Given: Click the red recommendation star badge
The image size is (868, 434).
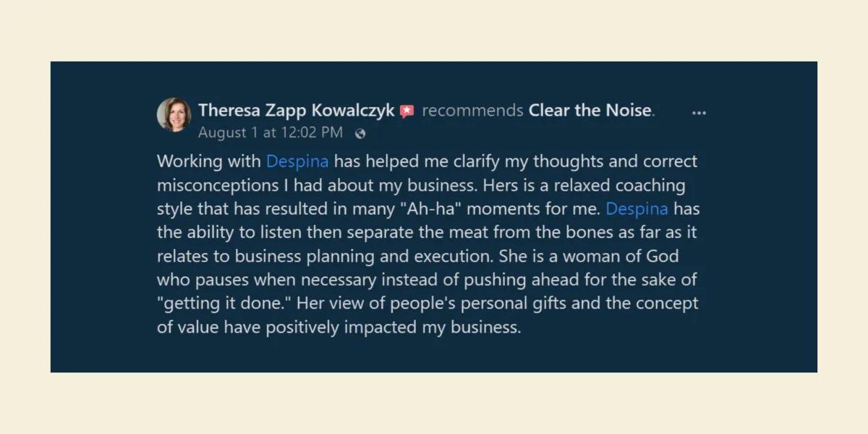Looking at the screenshot, I should click(407, 111).
